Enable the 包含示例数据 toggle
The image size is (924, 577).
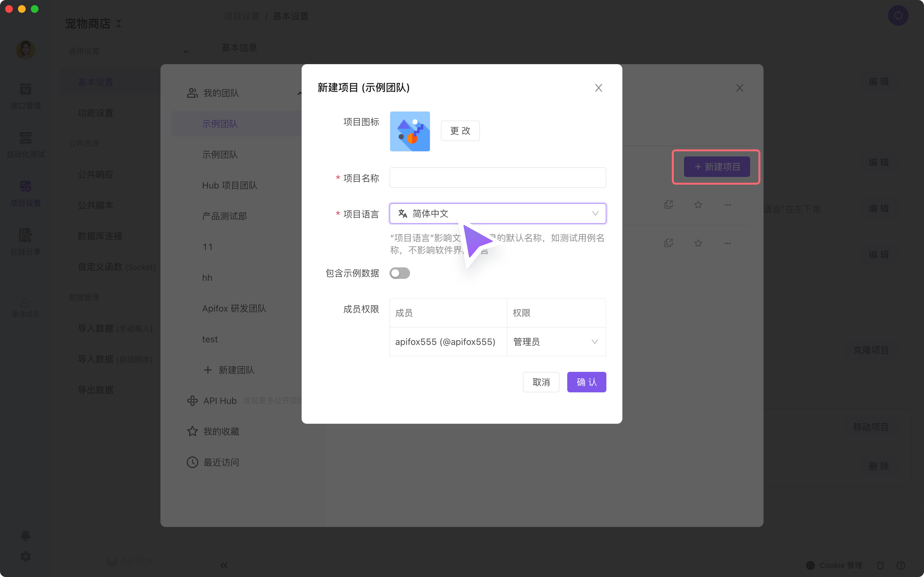pyautogui.click(x=399, y=273)
